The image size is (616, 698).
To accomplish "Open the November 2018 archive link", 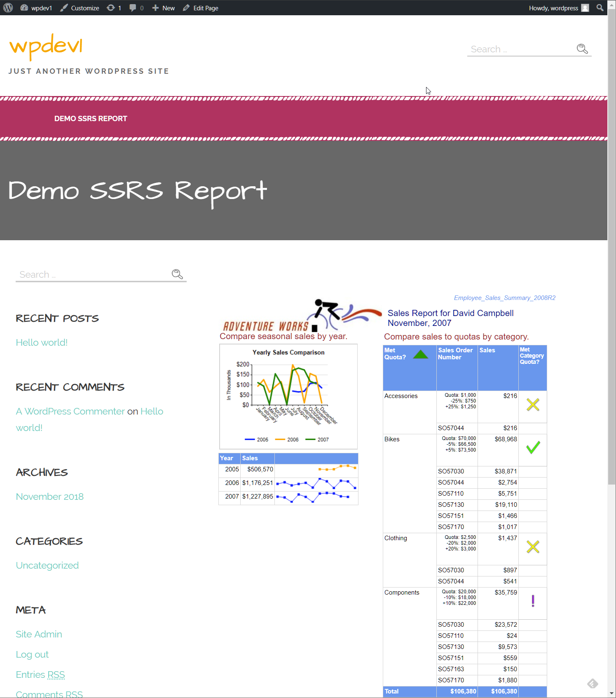I will tap(49, 497).
